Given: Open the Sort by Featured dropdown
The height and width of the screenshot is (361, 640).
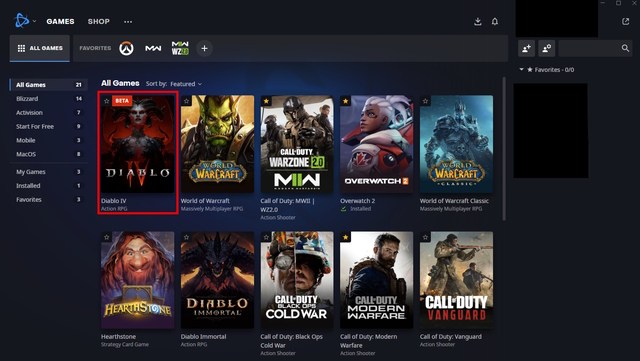Looking at the screenshot, I should (186, 84).
